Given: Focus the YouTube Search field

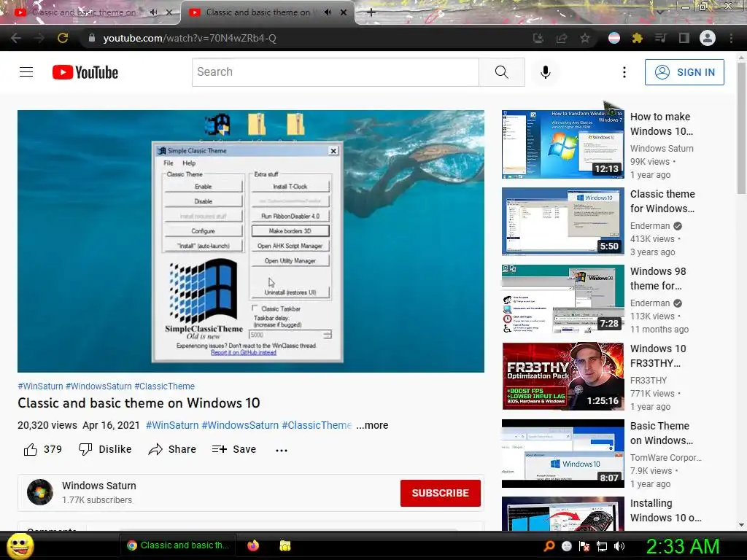Looking at the screenshot, I should [x=336, y=72].
